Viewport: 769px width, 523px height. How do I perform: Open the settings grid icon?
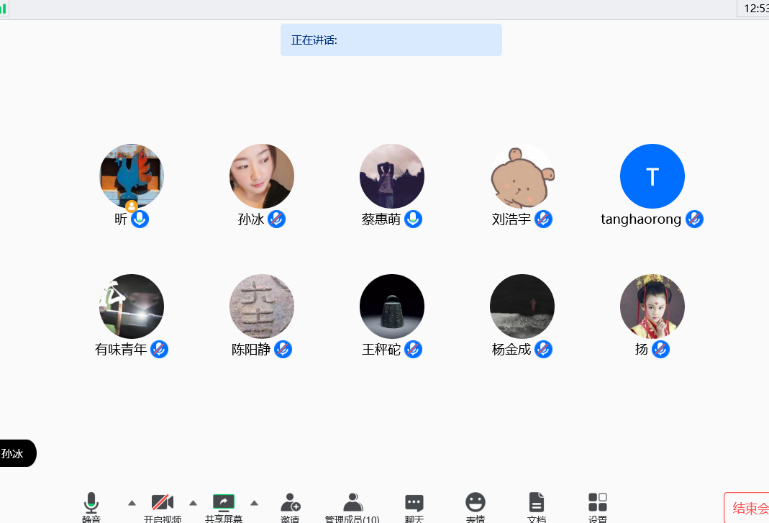pos(597,503)
